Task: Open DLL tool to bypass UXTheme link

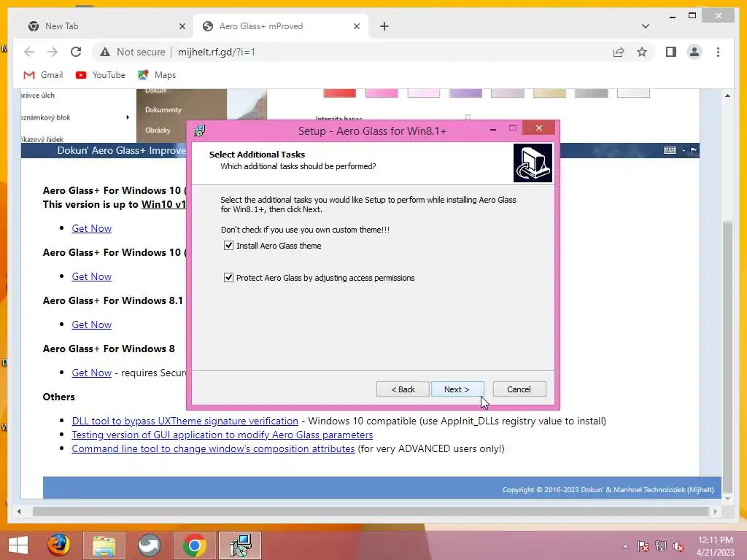Action: 185,421
